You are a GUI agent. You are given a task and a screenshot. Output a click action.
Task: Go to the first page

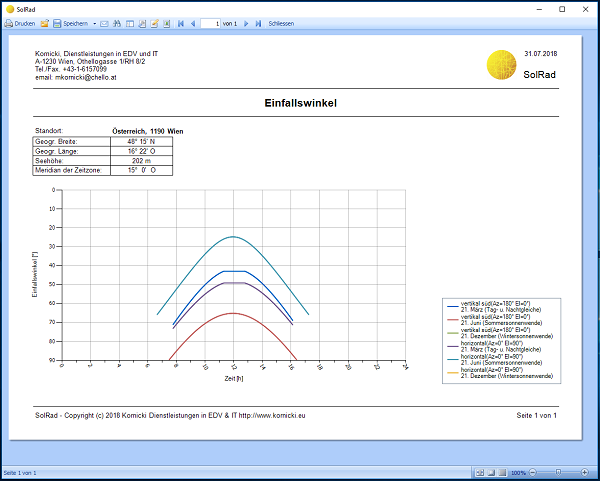(x=181, y=23)
